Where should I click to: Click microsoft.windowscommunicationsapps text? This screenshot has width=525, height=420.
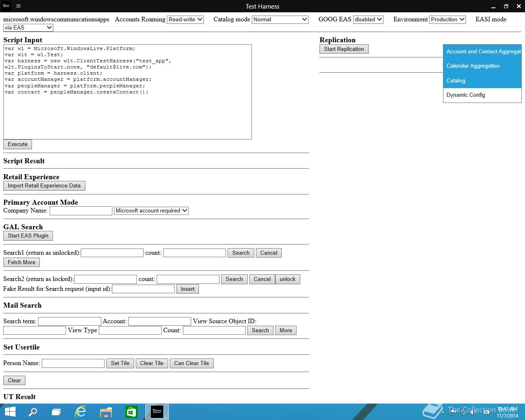pos(56,19)
